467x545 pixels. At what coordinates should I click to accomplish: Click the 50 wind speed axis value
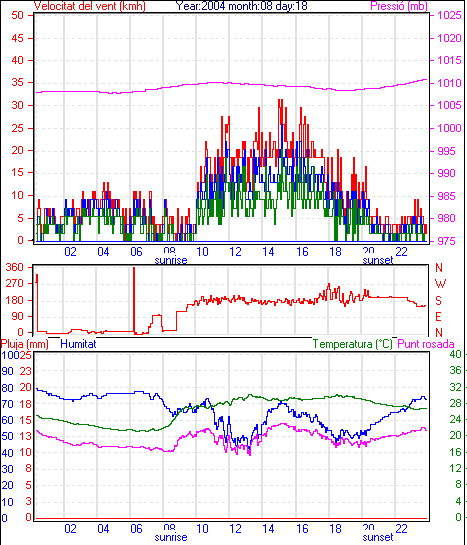coord(17,16)
